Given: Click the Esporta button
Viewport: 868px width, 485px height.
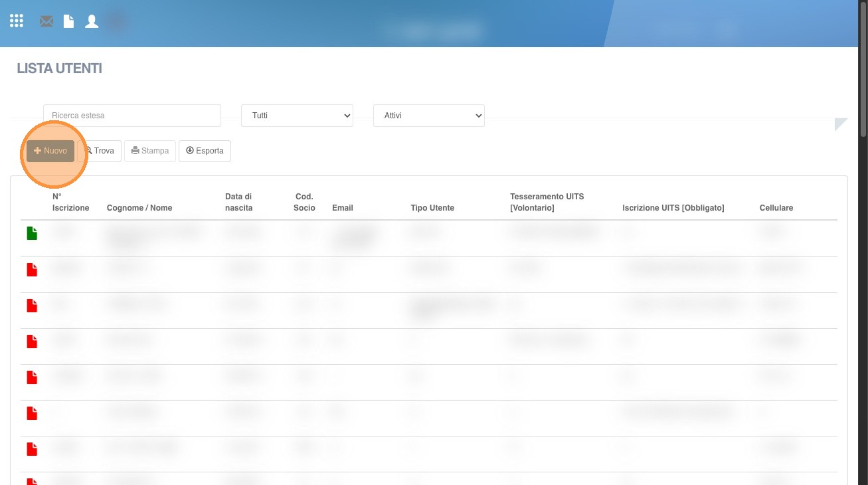Looking at the screenshot, I should [x=205, y=151].
